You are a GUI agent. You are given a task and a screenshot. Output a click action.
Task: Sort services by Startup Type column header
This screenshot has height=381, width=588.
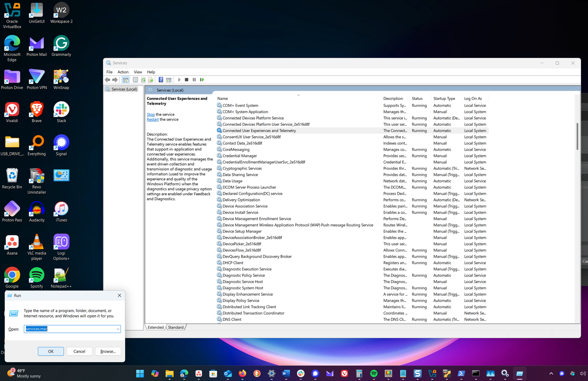pyautogui.click(x=444, y=99)
